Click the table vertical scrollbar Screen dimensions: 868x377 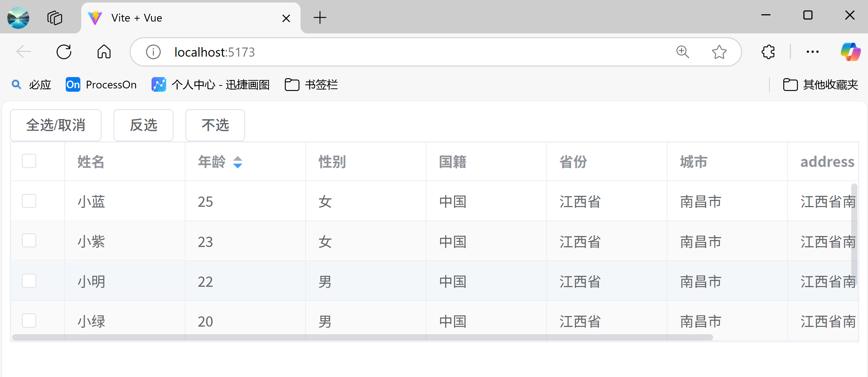click(854, 234)
